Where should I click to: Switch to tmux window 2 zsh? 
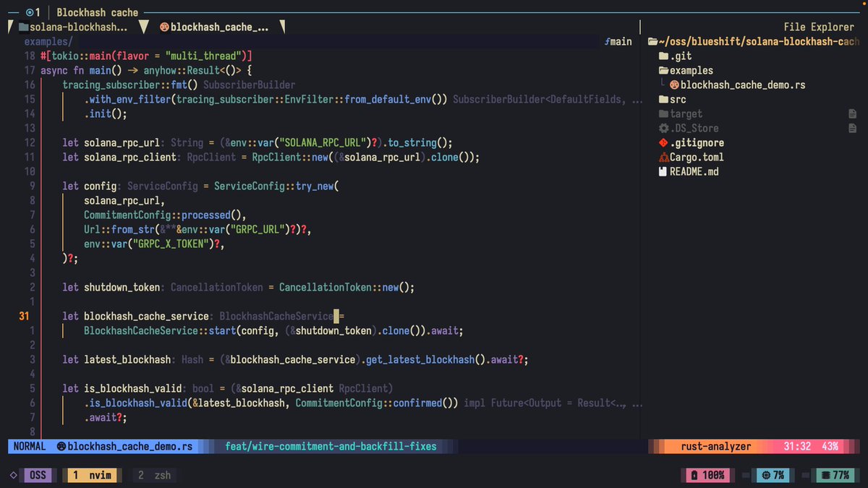click(154, 476)
